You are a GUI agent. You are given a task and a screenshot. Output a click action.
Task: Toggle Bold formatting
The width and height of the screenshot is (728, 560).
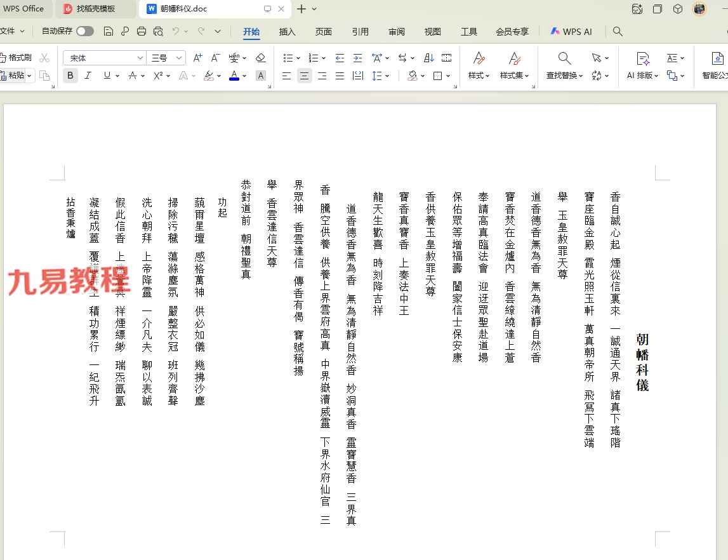[70, 75]
